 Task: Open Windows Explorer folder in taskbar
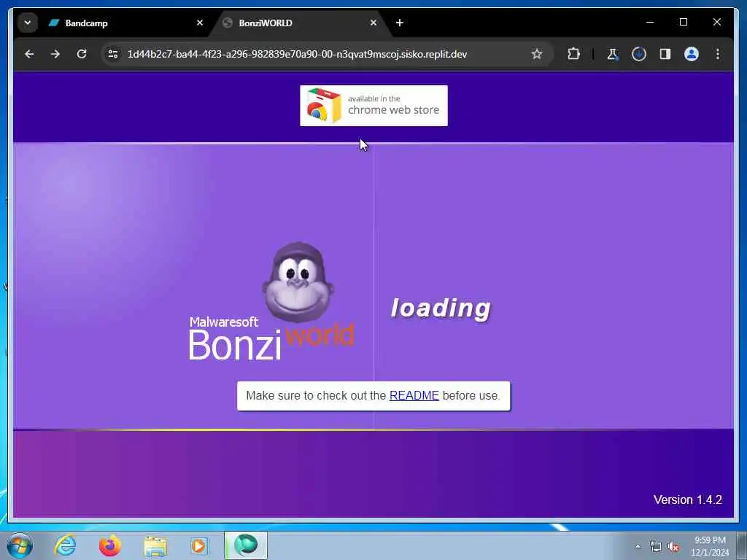155,546
